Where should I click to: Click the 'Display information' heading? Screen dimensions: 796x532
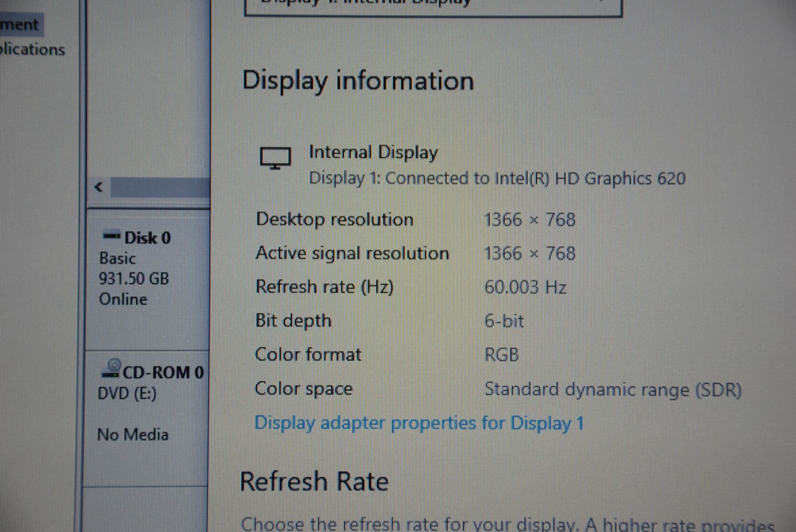point(358,82)
